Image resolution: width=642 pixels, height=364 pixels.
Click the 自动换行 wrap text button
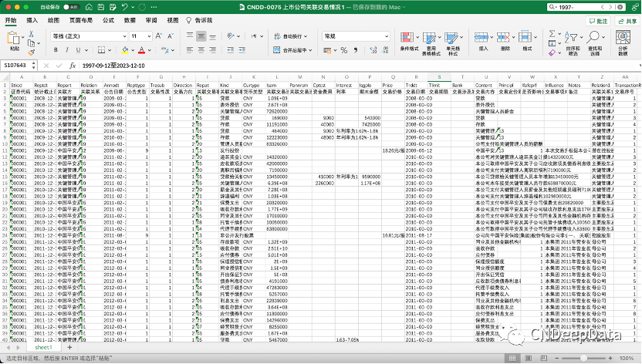click(x=291, y=36)
